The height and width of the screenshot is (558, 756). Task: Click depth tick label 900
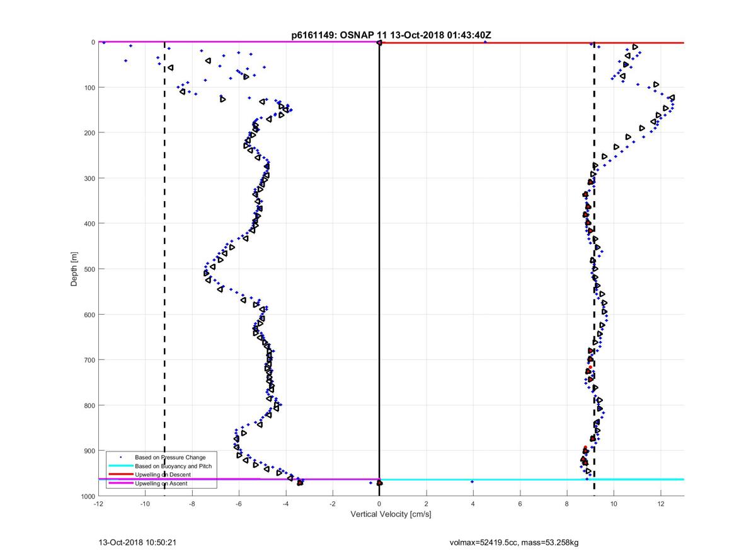(x=89, y=451)
